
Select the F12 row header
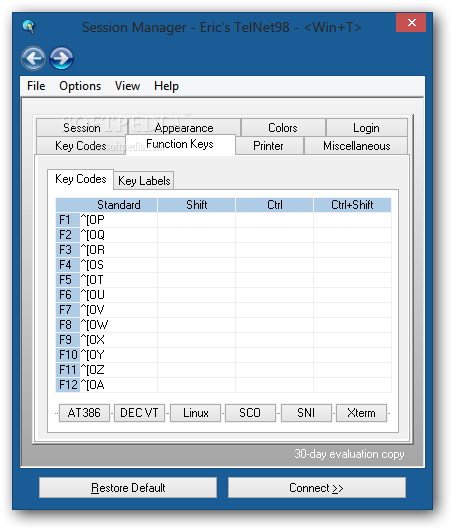click(x=68, y=385)
